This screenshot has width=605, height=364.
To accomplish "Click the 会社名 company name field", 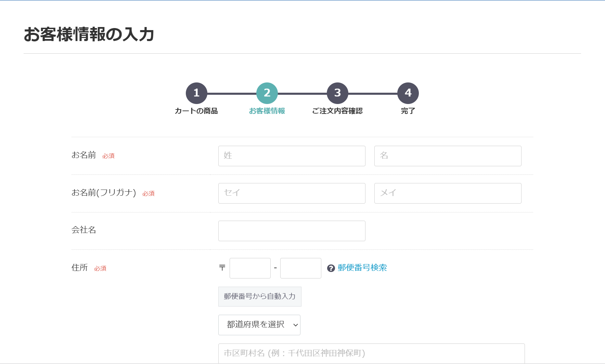I will (x=292, y=231).
